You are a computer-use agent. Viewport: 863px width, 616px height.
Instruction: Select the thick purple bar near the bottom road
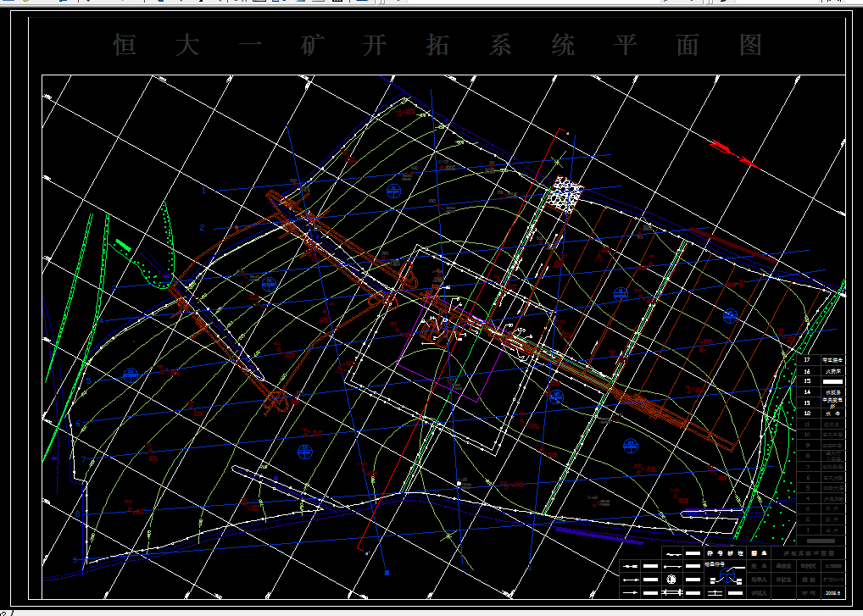pyautogui.click(x=599, y=536)
